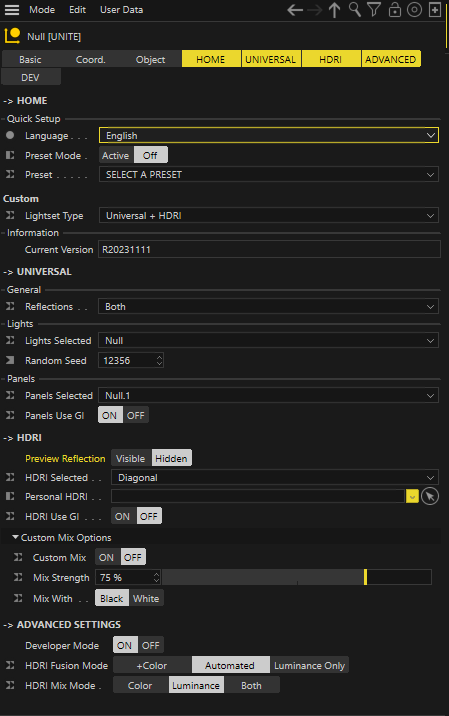Click the Null object icon

[x=12, y=36]
